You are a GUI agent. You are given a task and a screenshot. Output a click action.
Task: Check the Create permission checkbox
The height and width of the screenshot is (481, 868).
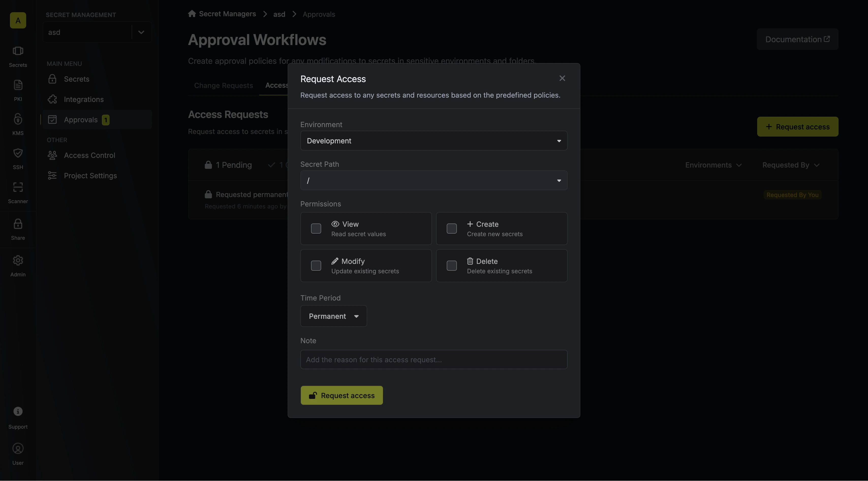tap(452, 229)
